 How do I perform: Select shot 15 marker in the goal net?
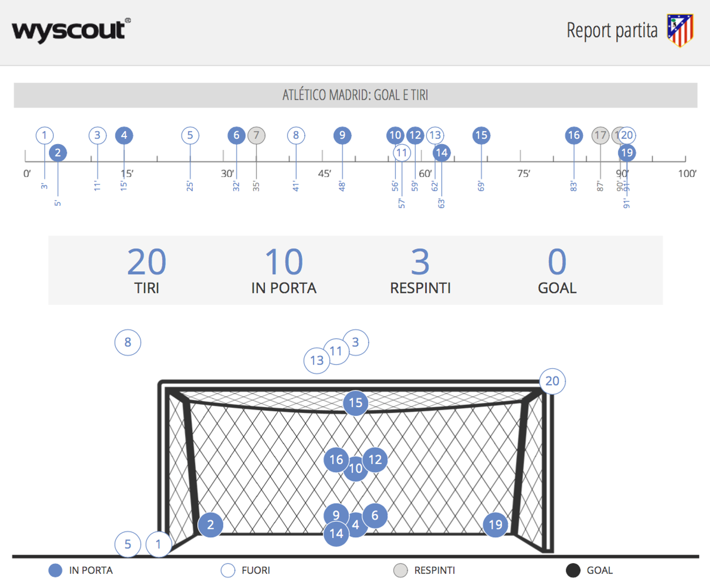[355, 403]
